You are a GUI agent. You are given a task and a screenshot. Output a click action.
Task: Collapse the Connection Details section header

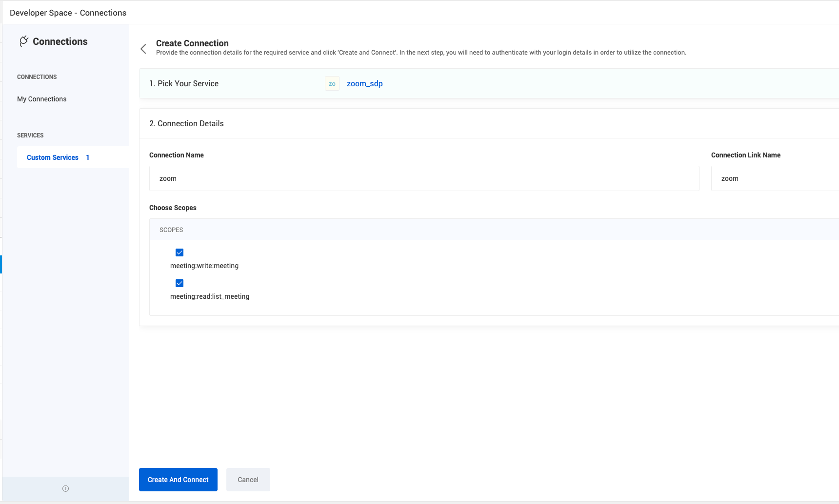[x=489, y=124]
